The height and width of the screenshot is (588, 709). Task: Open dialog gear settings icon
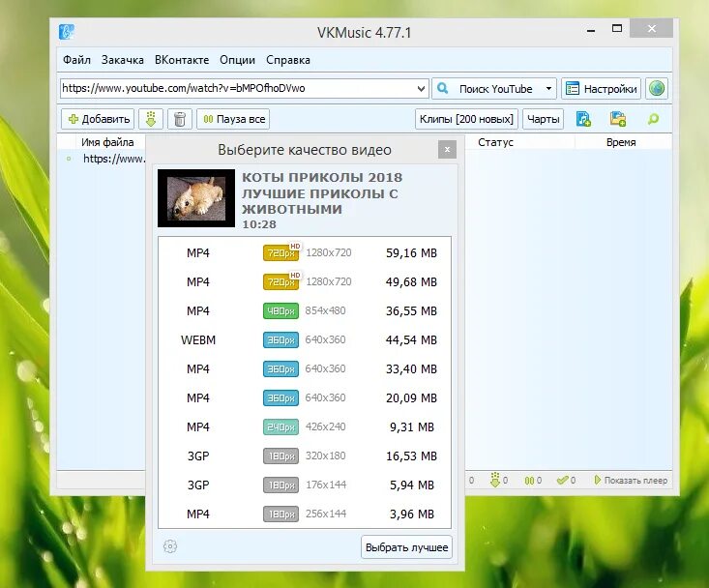(x=170, y=546)
